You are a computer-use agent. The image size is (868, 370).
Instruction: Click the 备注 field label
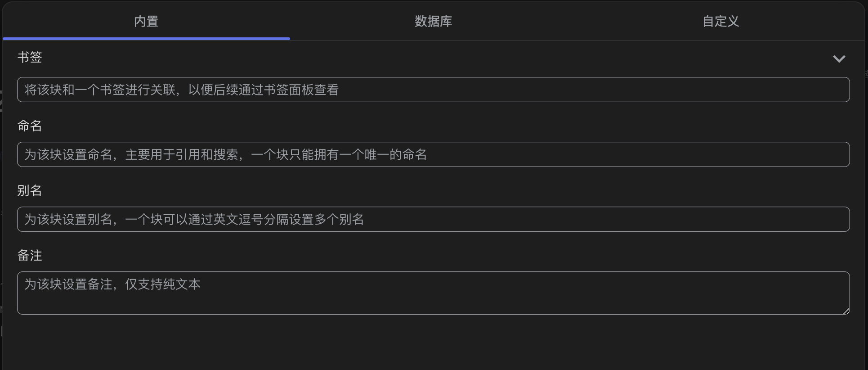[30, 255]
